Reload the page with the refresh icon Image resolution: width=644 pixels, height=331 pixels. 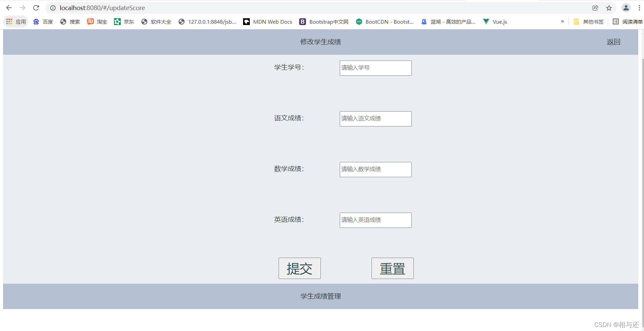pyautogui.click(x=36, y=8)
